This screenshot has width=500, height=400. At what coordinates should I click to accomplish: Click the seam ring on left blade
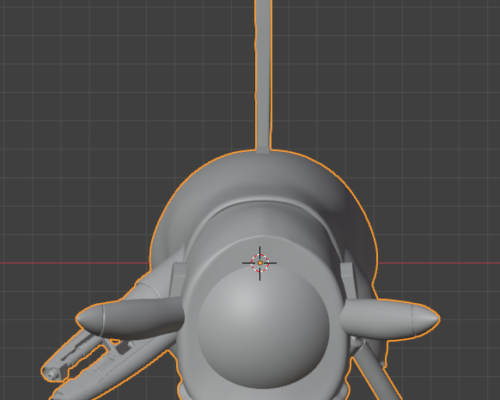tap(103, 321)
